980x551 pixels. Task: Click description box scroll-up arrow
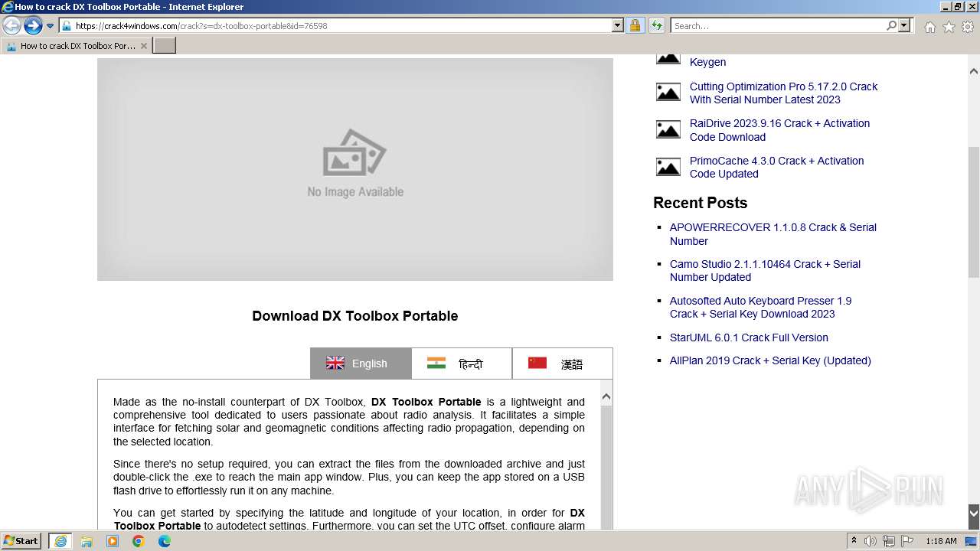tap(606, 397)
